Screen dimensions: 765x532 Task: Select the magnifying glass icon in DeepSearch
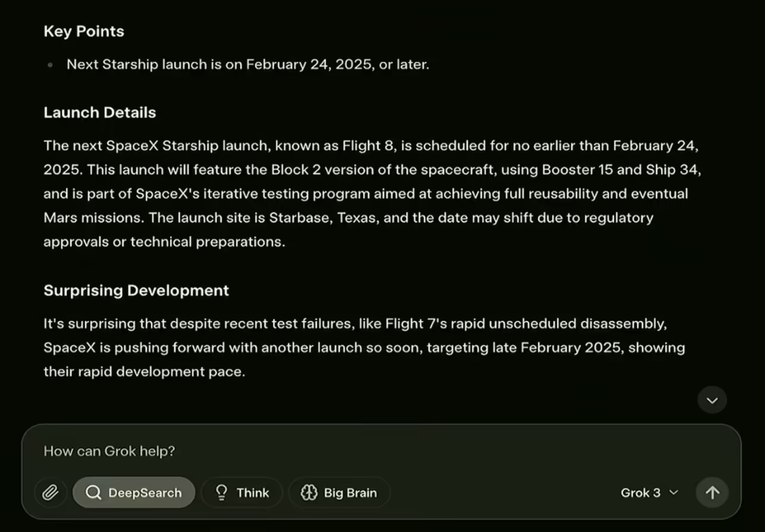pos(95,492)
